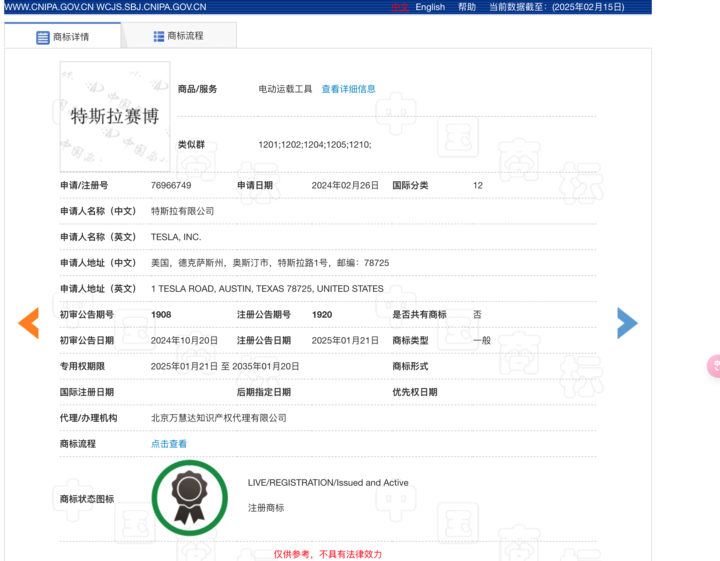
Task: Click the 商标状态图标 label
Action: pyautogui.click(x=87, y=499)
